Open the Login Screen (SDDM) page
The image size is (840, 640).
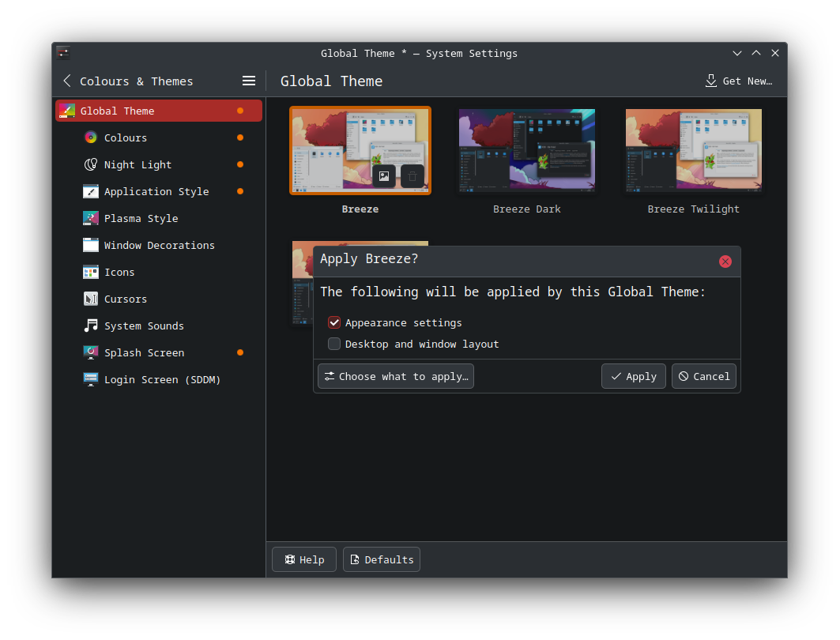(x=159, y=379)
